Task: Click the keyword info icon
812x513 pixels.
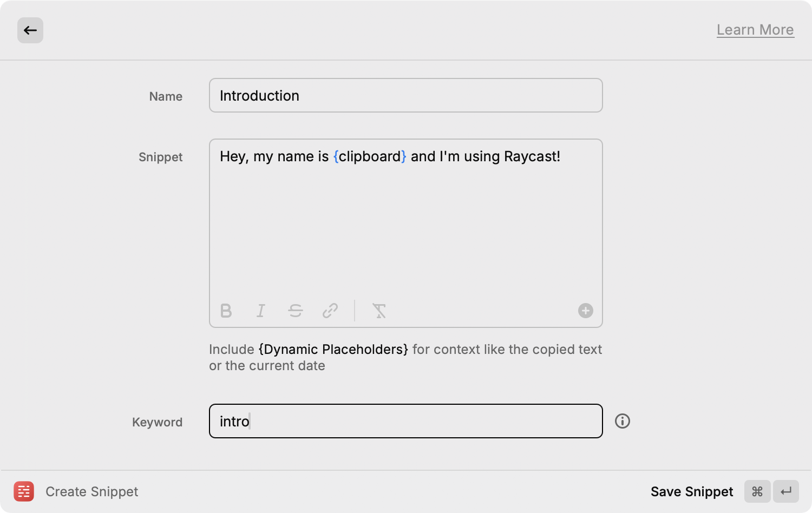Action: (623, 421)
